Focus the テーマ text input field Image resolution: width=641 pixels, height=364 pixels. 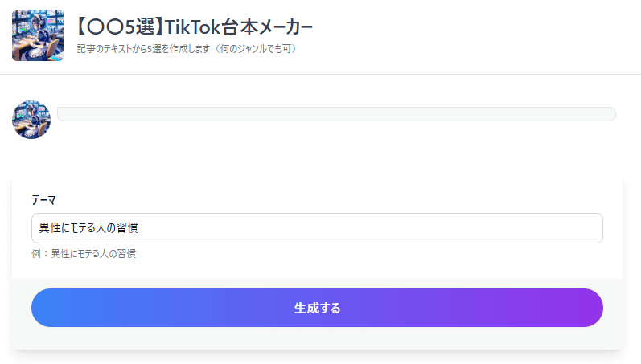(317, 228)
